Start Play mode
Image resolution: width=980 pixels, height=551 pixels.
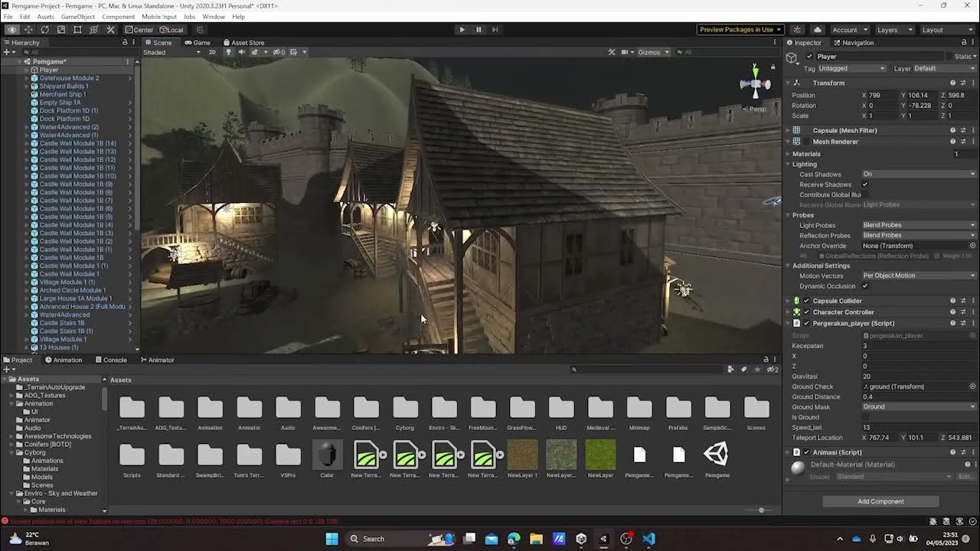(x=462, y=30)
